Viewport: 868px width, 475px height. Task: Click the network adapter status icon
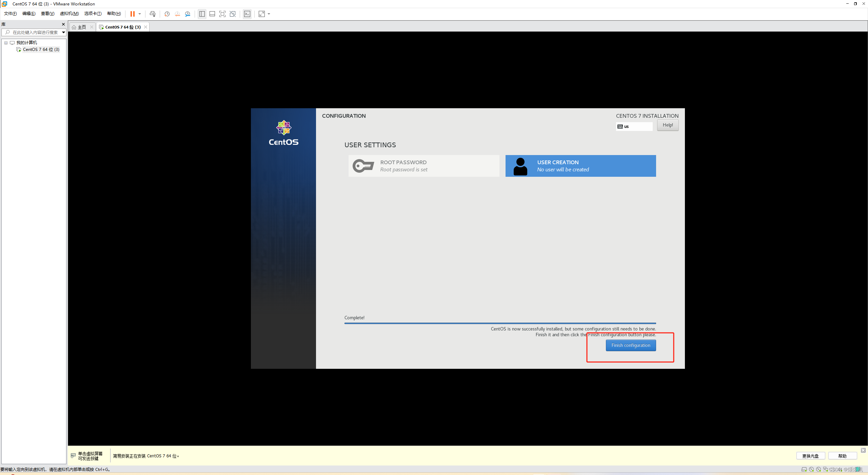coord(826,470)
